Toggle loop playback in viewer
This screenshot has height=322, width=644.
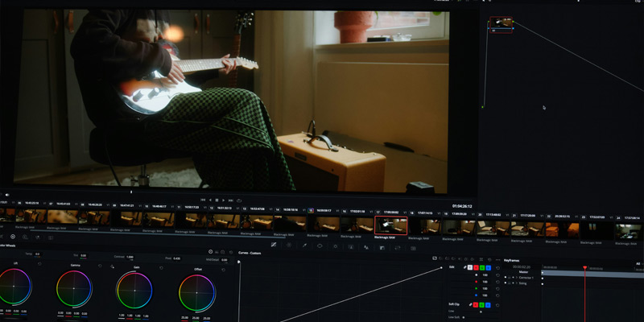[240, 200]
